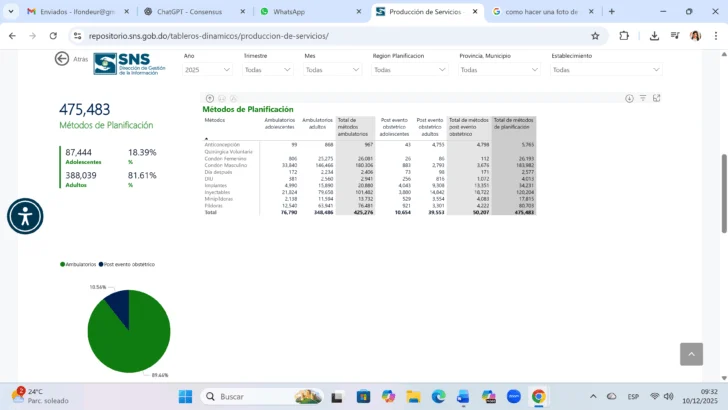Open the table's filter icon

tap(643, 98)
